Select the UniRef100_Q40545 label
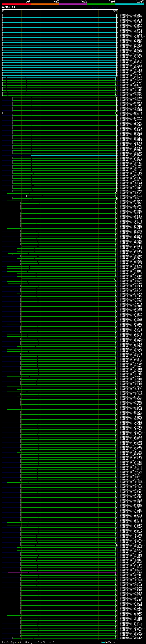This screenshot has width=146, height=644. (x=131, y=58)
